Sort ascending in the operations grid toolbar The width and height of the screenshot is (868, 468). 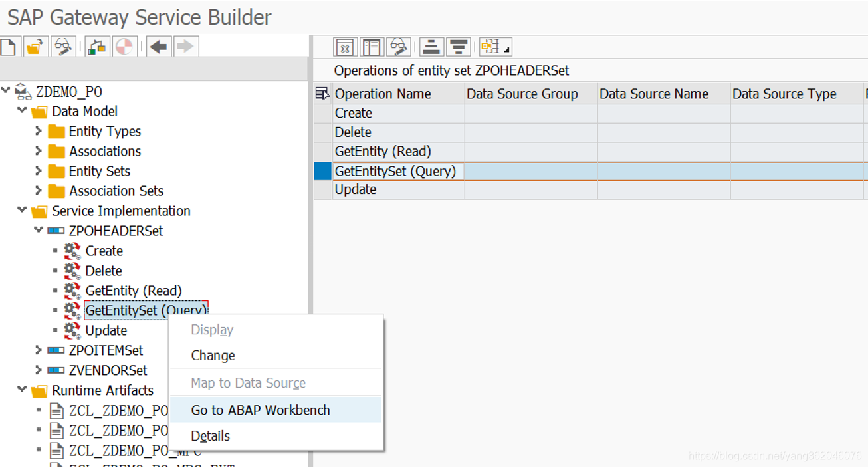coord(432,47)
